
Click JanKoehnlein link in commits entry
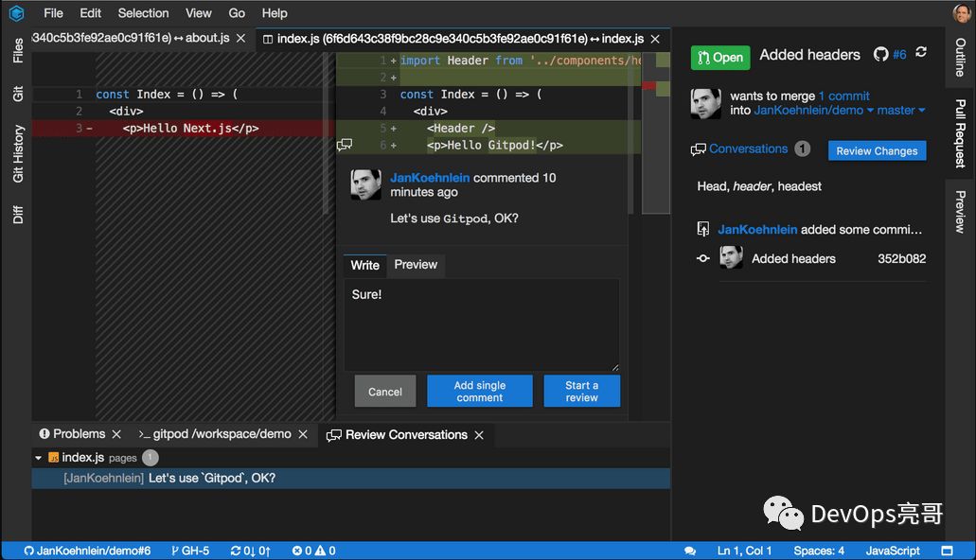pyautogui.click(x=757, y=230)
